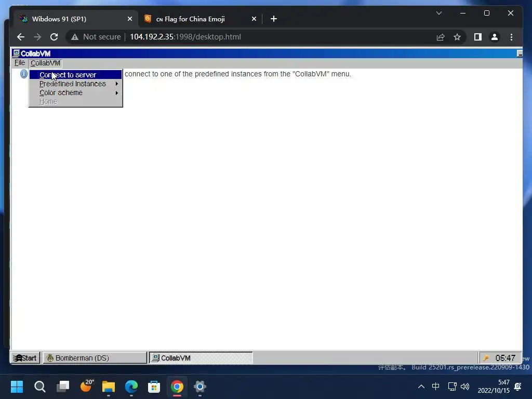The image size is (532, 399).
Task: Click the disabled Home menu entry
Action: (x=75, y=101)
